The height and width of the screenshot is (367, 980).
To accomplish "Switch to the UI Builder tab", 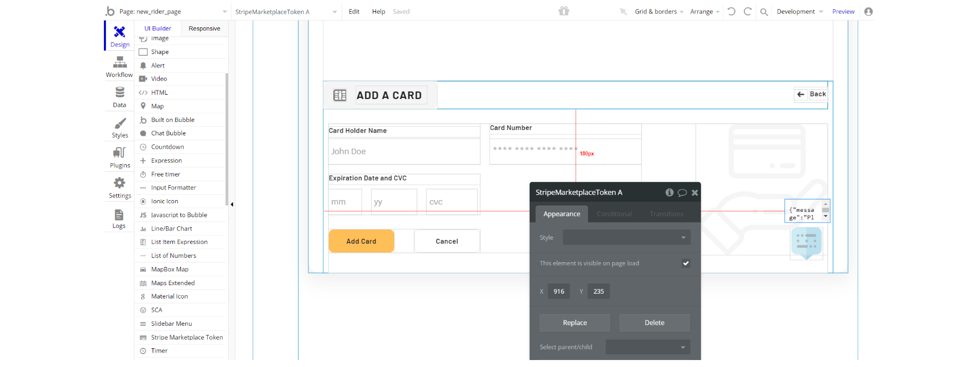I will (157, 28).
